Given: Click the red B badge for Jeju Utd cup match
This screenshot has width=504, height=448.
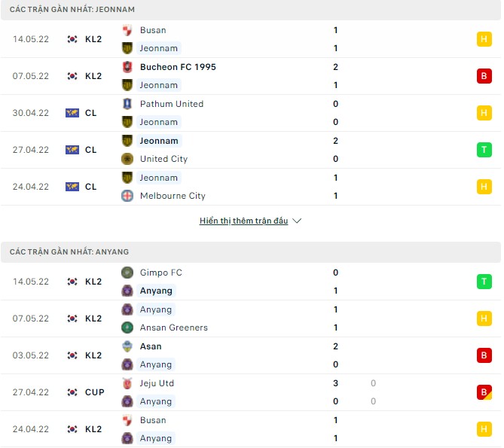Looking at the screenshot, I should tap(484, 392).
